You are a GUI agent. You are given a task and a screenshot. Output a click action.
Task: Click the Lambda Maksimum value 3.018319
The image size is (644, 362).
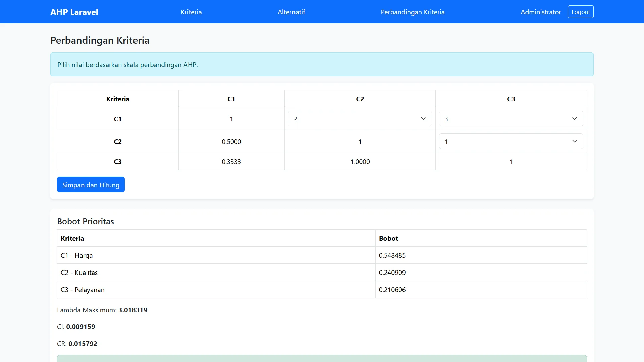pyautogui.click(x=133, y=310)
